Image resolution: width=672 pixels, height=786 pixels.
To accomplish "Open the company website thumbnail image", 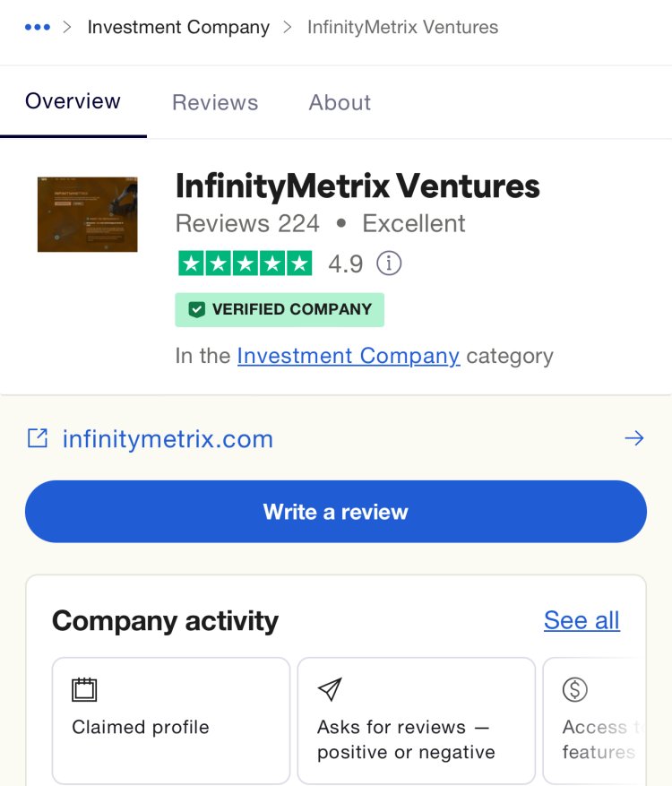I will pyautogui.click(x=87, y=214).
